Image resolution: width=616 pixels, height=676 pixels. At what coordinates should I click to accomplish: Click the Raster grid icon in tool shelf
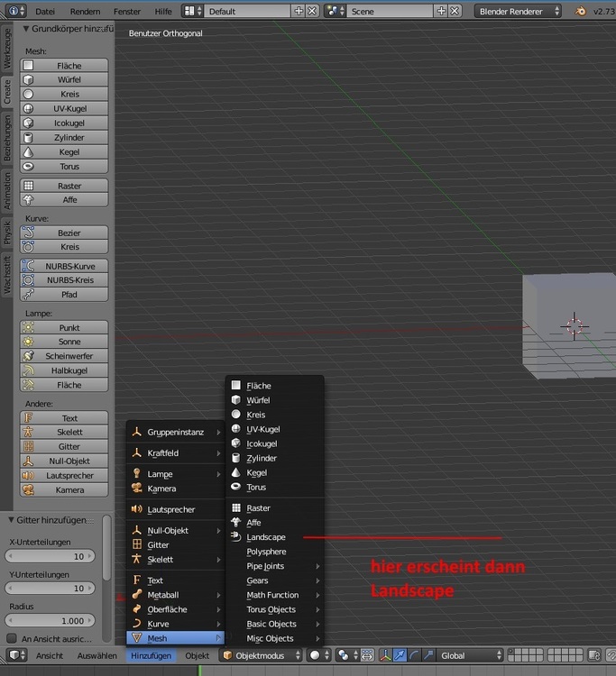point(29,186)
